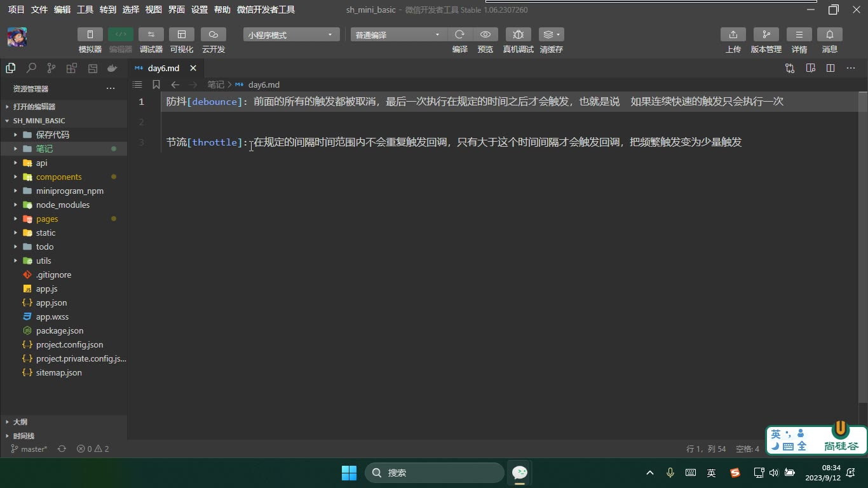Click the 行 1, 列 54 cursor position

coord(706,449)
